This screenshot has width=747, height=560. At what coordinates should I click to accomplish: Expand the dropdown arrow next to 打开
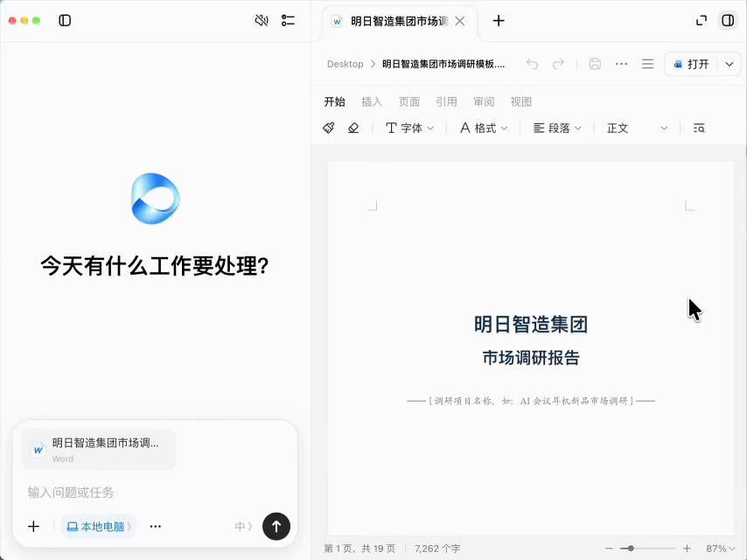(730, 64)
